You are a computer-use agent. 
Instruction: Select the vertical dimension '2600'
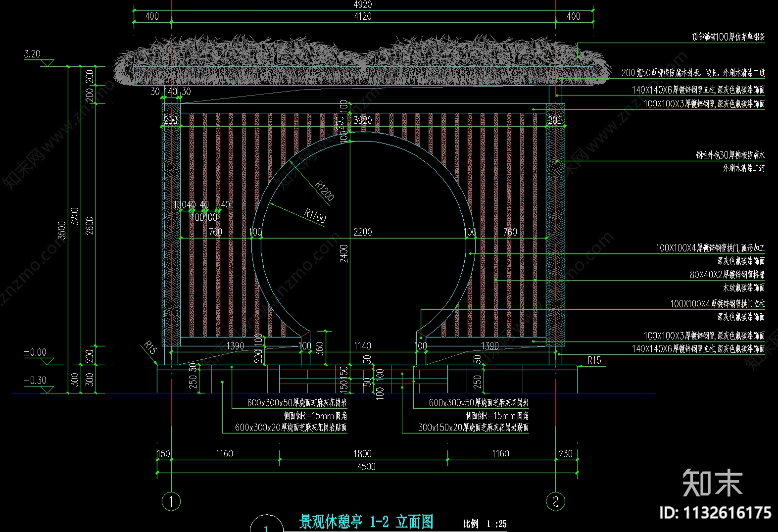[x=90, y=226]
